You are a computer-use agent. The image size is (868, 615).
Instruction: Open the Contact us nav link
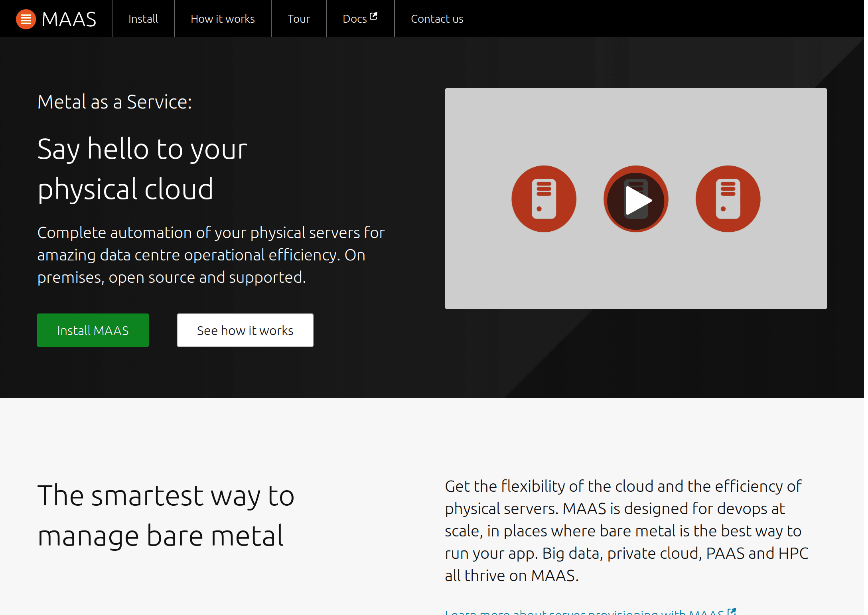pyautogui.click(x=437, y=19)
